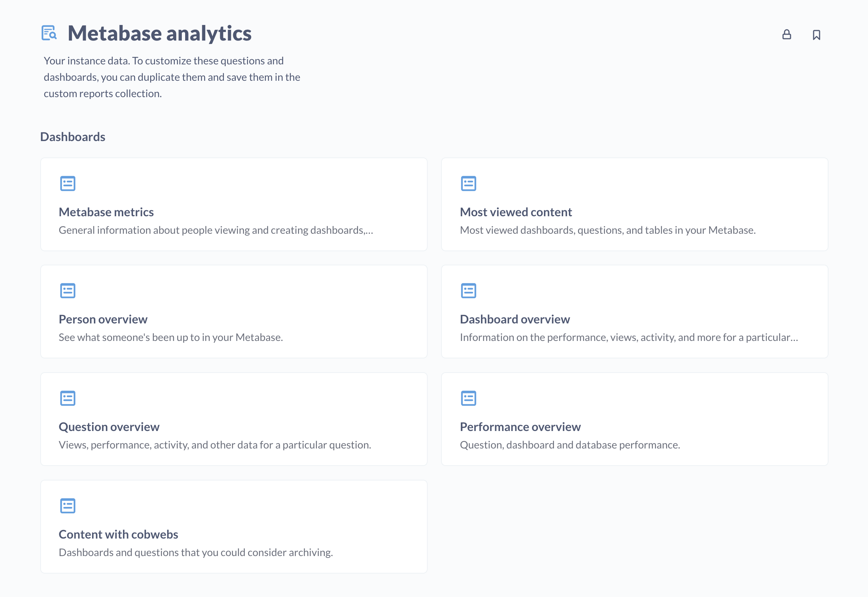Open the Most viewed content dashboard
This screenshot has height=597, width=868.
[516, 212]
